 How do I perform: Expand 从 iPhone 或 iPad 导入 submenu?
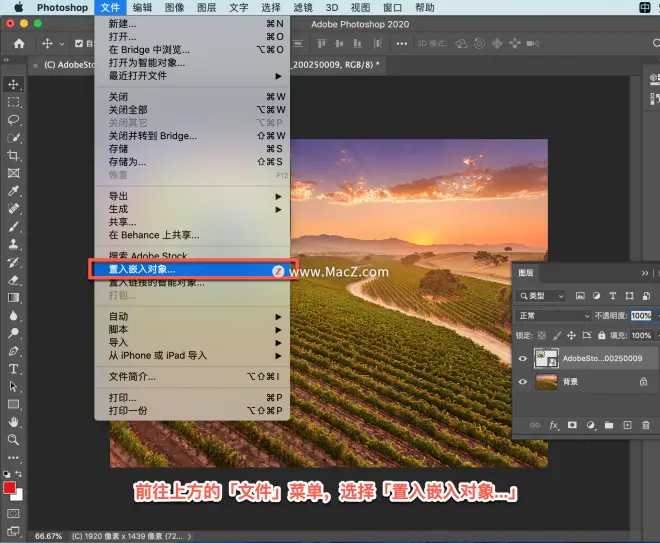[192, 356]
